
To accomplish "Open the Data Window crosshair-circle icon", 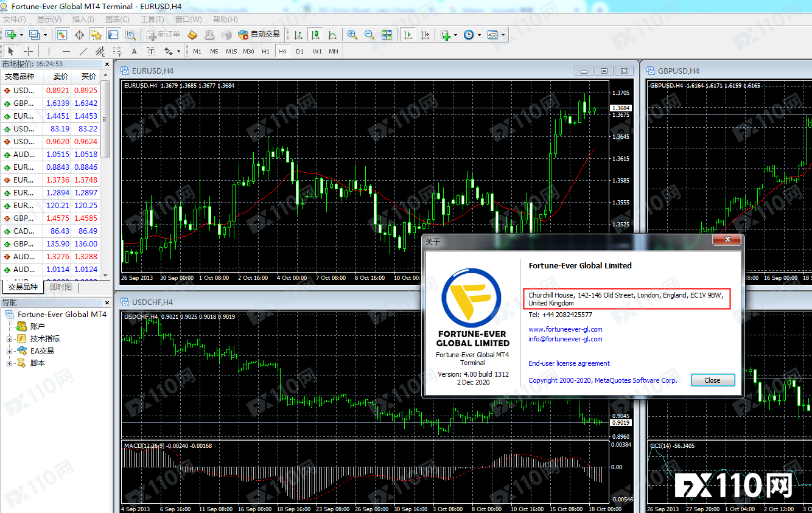I will (79, 35).
